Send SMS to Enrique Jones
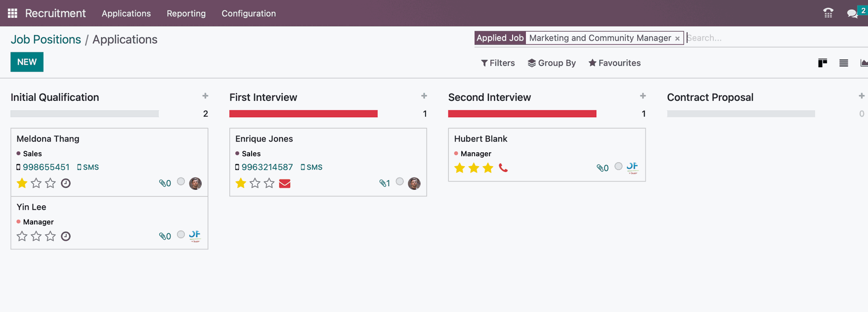Viewport: 868px width, 312px height. tap(311, 167)
